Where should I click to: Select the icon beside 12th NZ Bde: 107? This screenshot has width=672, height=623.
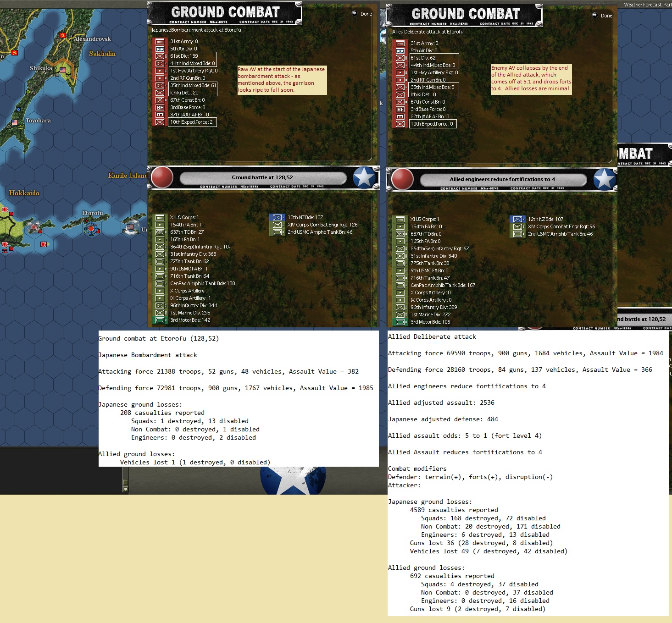tap(517, 220)
